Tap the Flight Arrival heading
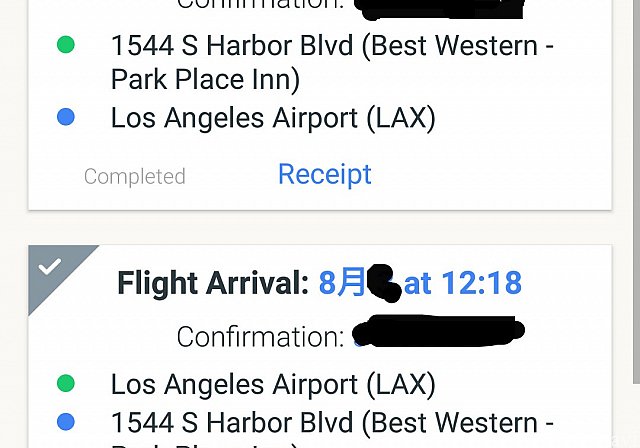Image resolution: width=640 pixels, height=448 pixels. coord(213,283)
